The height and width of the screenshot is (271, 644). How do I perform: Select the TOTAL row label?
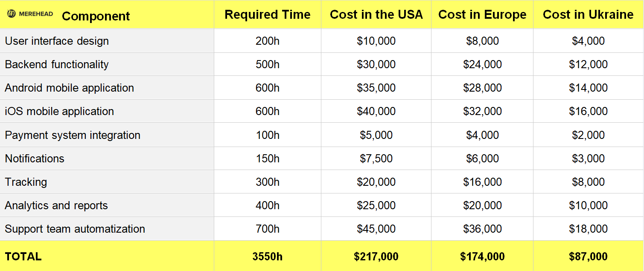pos(23,257)
